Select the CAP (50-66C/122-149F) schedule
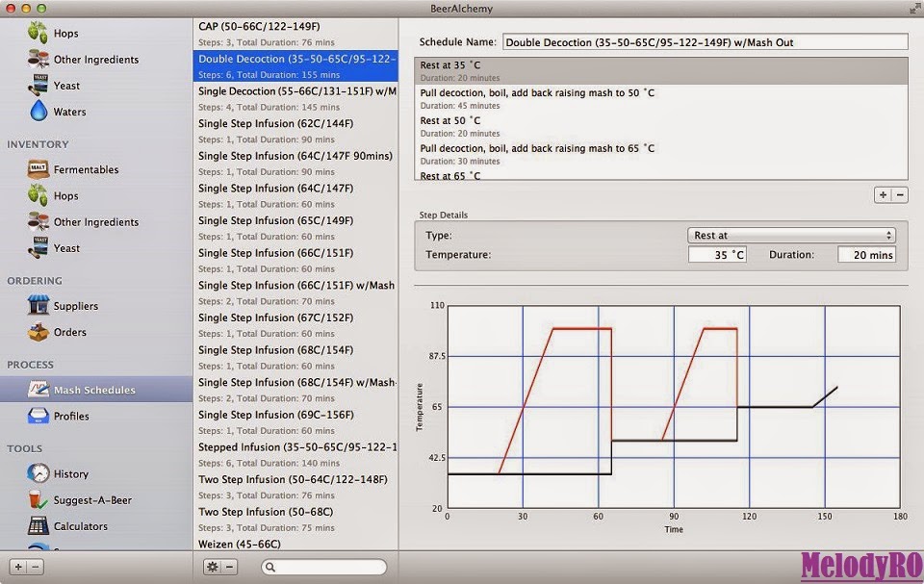This screenshot has height=584, width=924. 295,35
